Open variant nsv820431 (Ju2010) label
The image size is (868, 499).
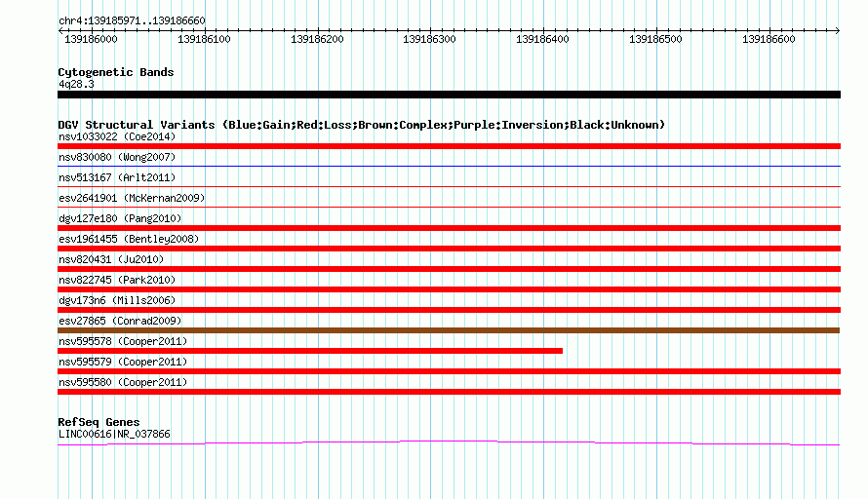tap(111, 259)
